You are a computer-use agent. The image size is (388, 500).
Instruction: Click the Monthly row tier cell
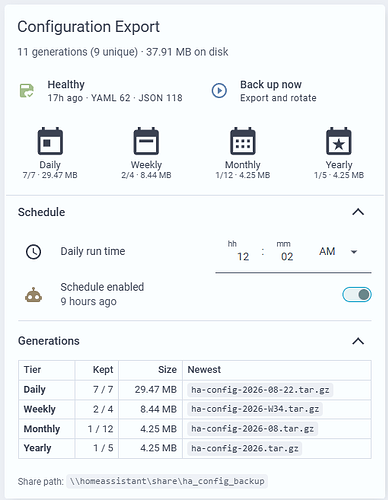(47, 429)
